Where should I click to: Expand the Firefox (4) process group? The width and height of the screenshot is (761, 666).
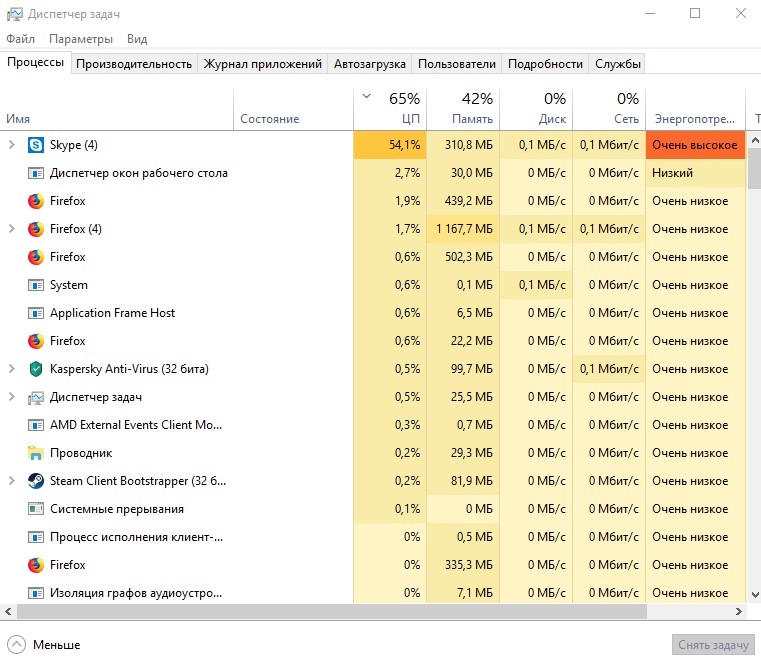tap(12, 229)
